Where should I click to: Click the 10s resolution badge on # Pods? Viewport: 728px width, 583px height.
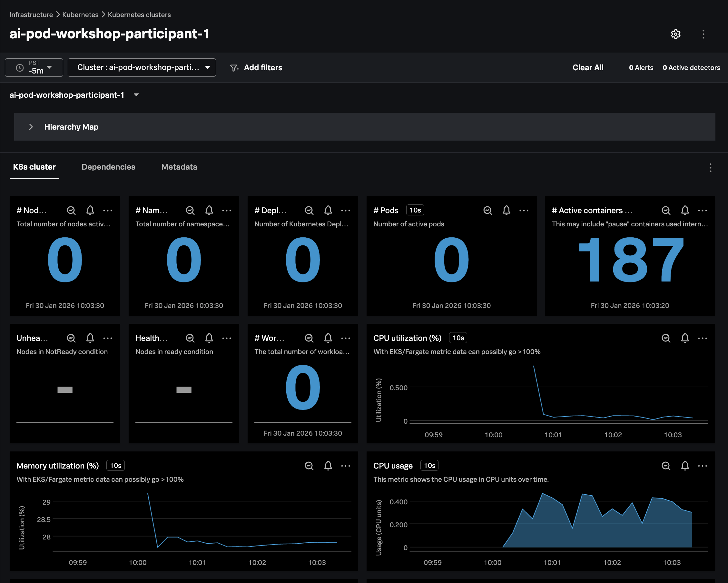pyautogui.click(x=415, y=210)
